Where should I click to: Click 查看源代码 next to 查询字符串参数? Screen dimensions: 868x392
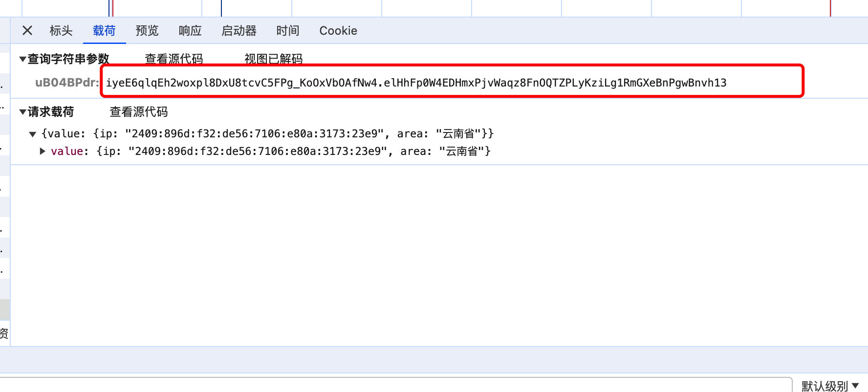tap(174, 59)
